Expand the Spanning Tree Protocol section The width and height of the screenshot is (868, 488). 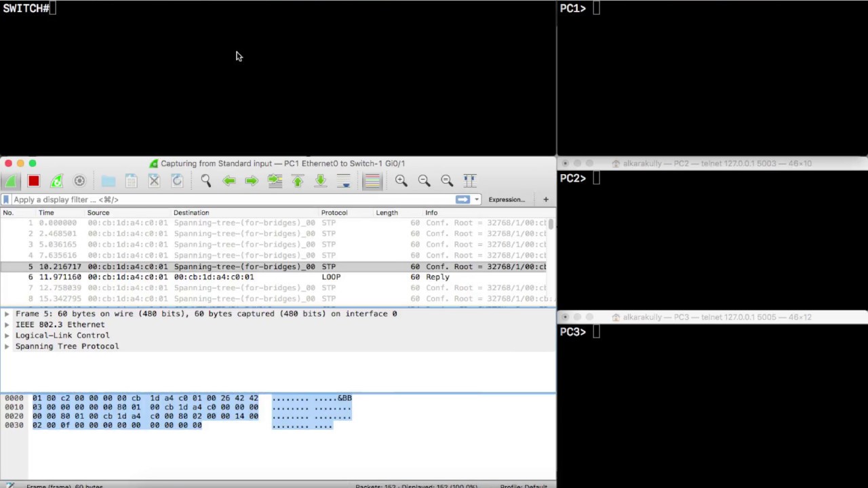[x=7, y=346]
